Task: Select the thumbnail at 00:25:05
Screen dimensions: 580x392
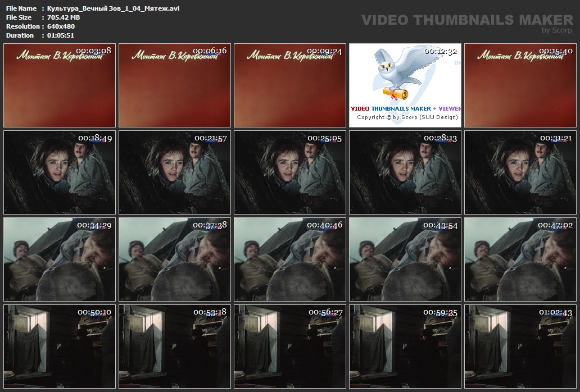Action: (x=290, y=172)
